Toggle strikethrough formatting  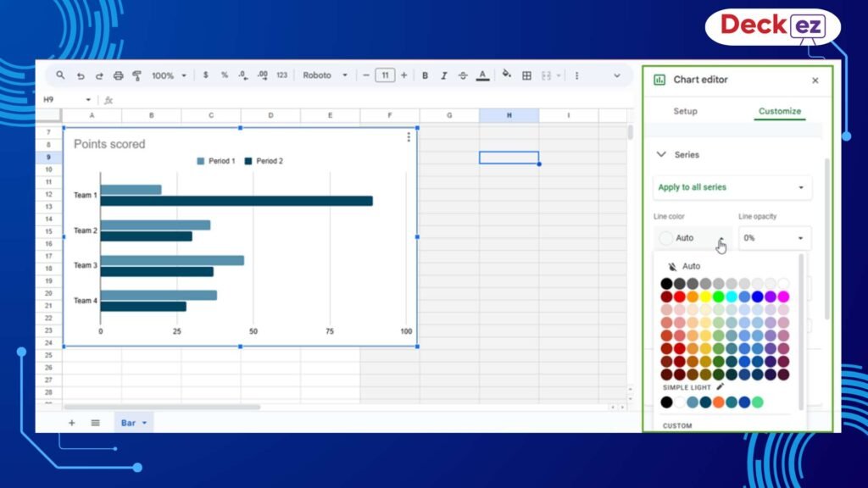click(x=463, y=75)
